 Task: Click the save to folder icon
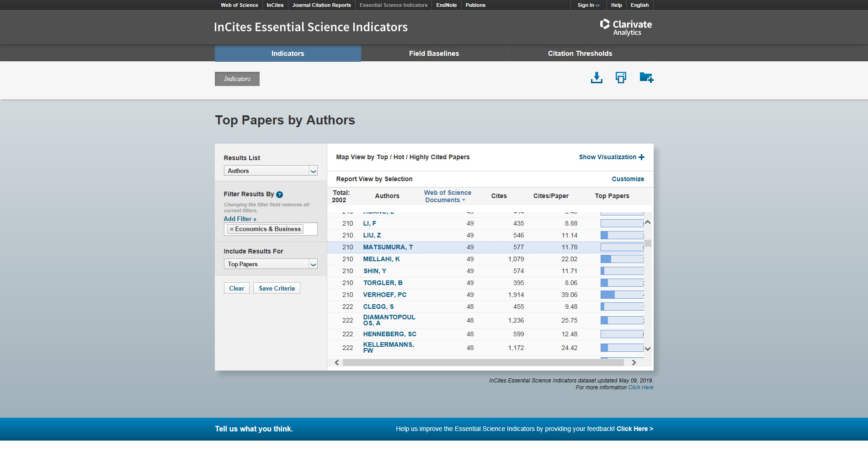click(x=646, y=77)
